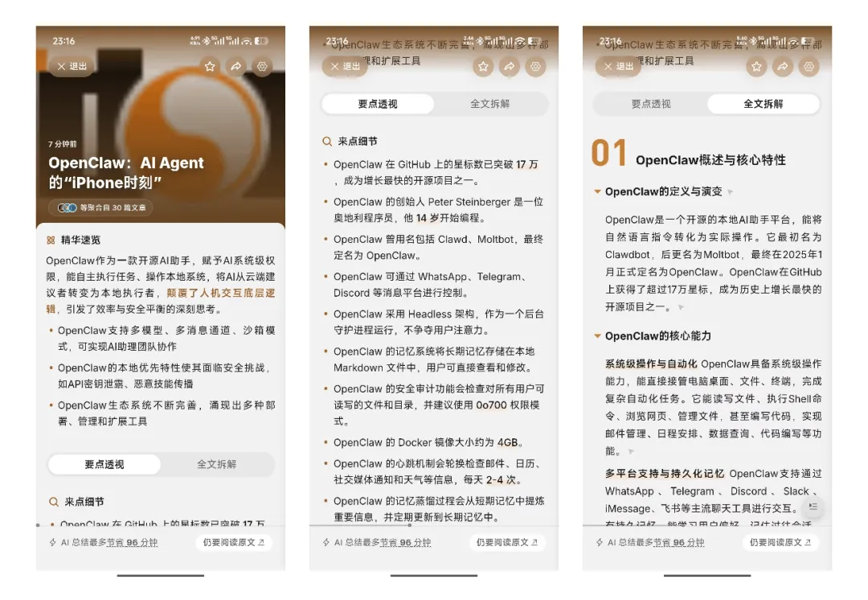Viewport: 868px width, 600px height.
Task: Select 要点透视 tab on the left screen
Action: click(104, 464)
